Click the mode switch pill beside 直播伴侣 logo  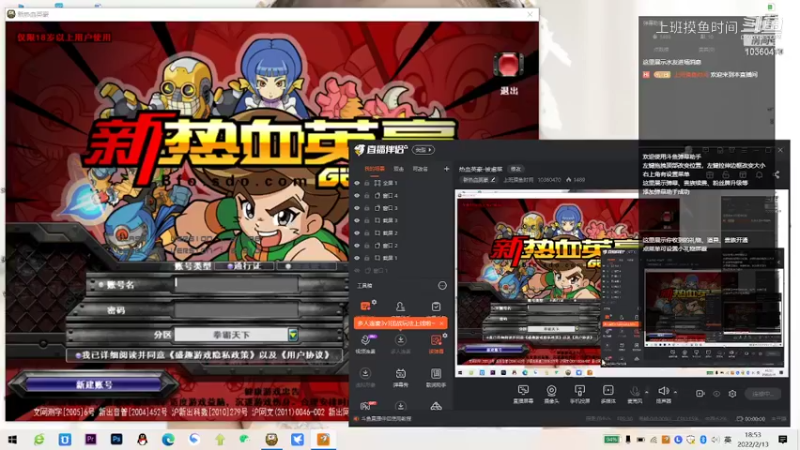(423, 150)
